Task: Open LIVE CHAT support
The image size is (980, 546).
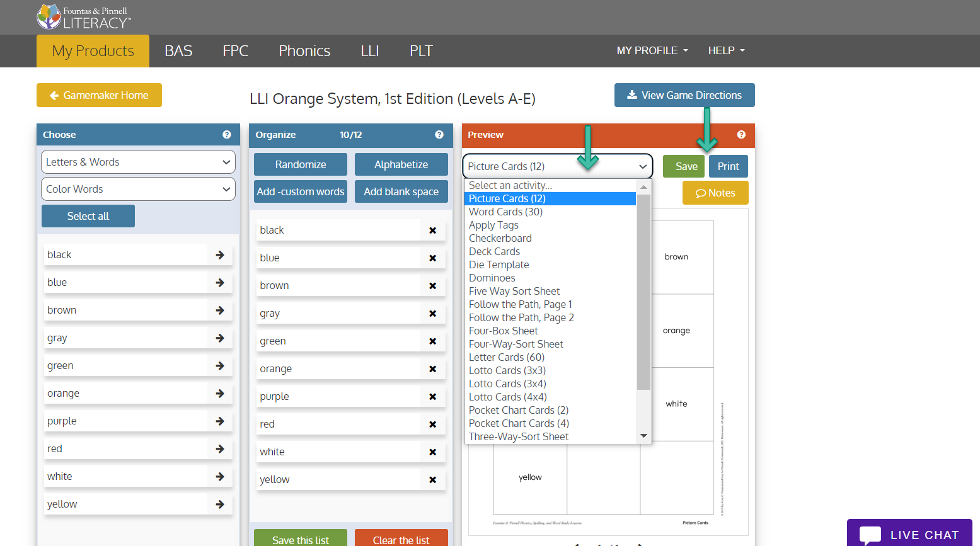Action: tap(909, 535)
